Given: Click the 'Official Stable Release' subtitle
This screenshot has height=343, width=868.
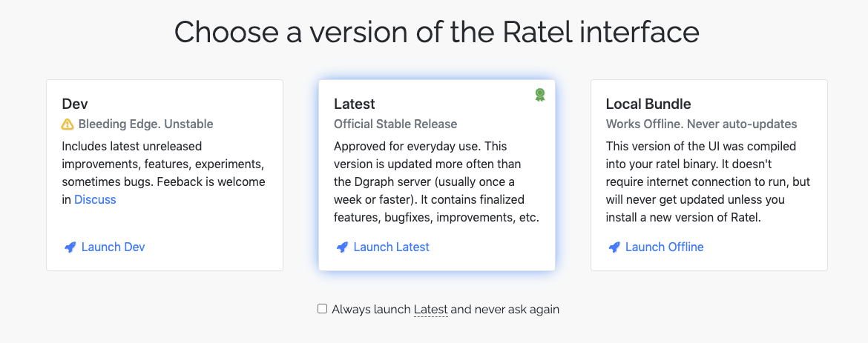Looking at the screenshot, I should [395, 124].
